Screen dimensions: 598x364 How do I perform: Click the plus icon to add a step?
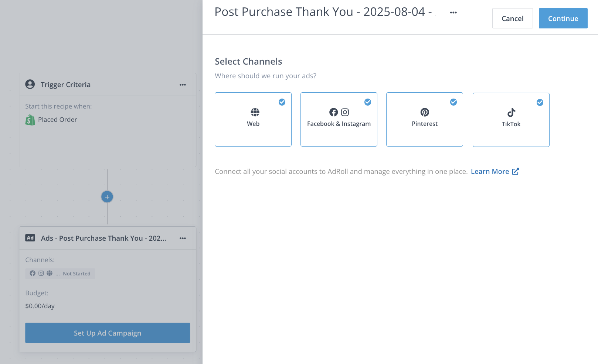[x=107, y=197]
